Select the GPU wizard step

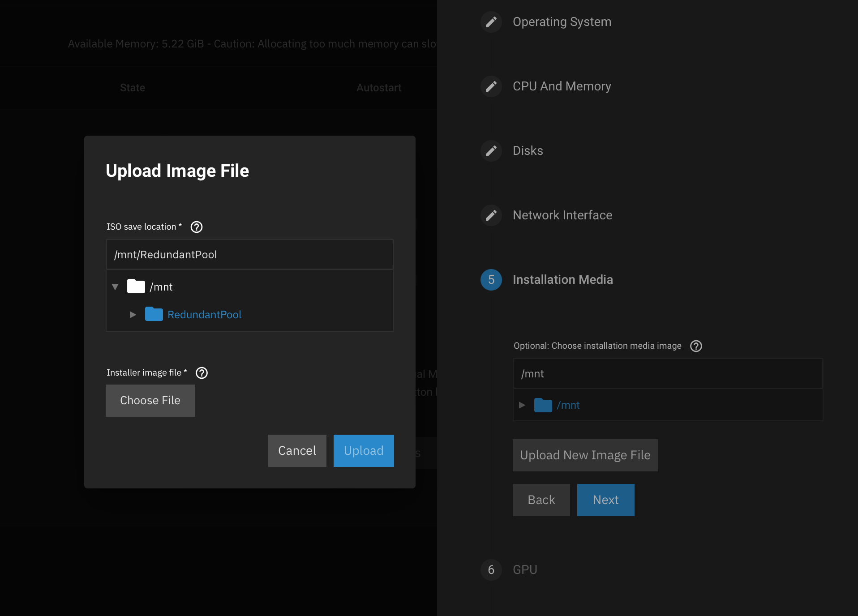[x=525, y=570]
